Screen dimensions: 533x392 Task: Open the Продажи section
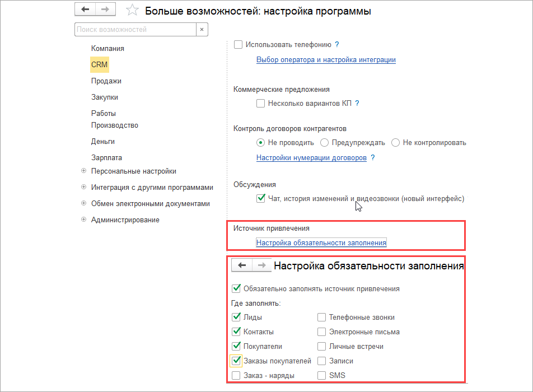coord(106,81)
